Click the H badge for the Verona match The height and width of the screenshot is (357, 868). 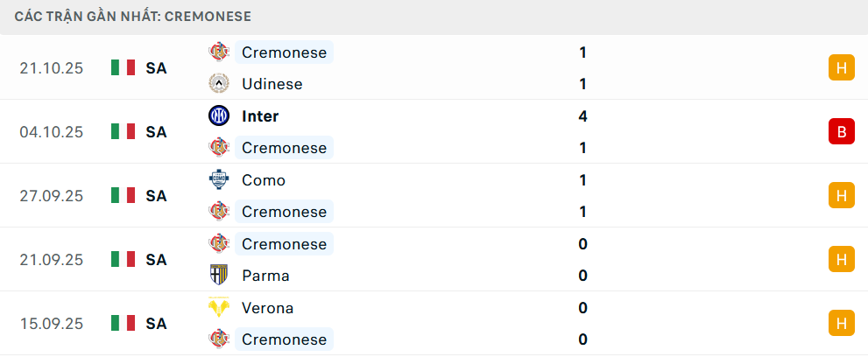[841, 324]
